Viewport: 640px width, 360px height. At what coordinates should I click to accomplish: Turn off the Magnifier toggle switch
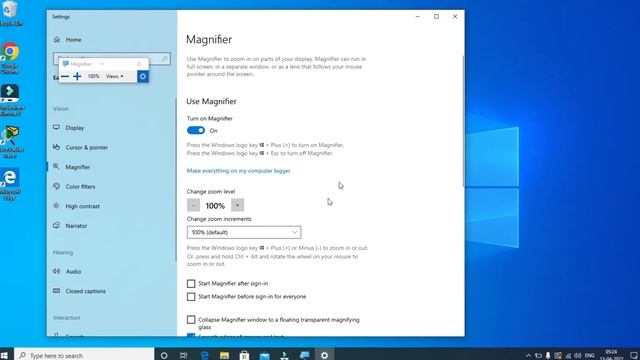(x=196, y=130)
